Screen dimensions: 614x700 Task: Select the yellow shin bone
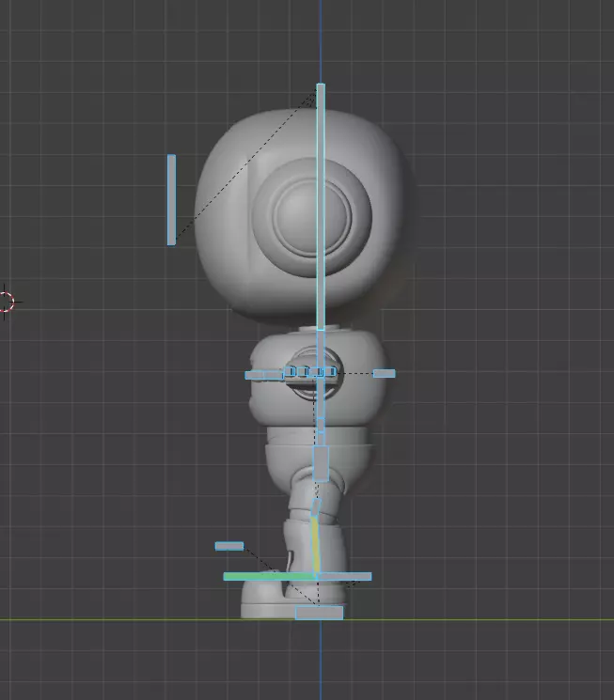[x=316, y=545]
